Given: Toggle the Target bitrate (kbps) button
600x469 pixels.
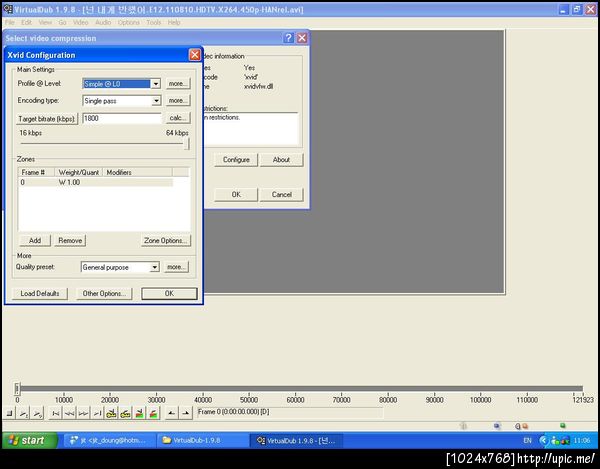Looking at the screenshot, I should [47, 119].
